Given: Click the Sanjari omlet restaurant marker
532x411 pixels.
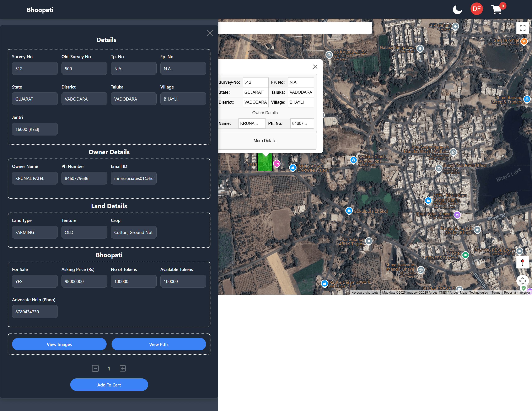Looking at the screenshot, I should click(x=524, y=41).
